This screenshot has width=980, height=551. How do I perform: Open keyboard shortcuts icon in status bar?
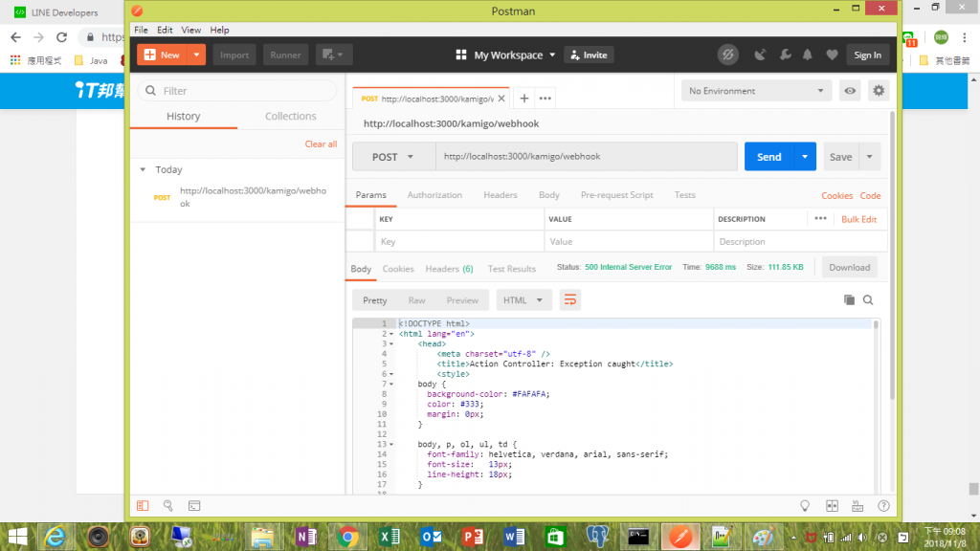pyautogui.click(x=857, y=506)
